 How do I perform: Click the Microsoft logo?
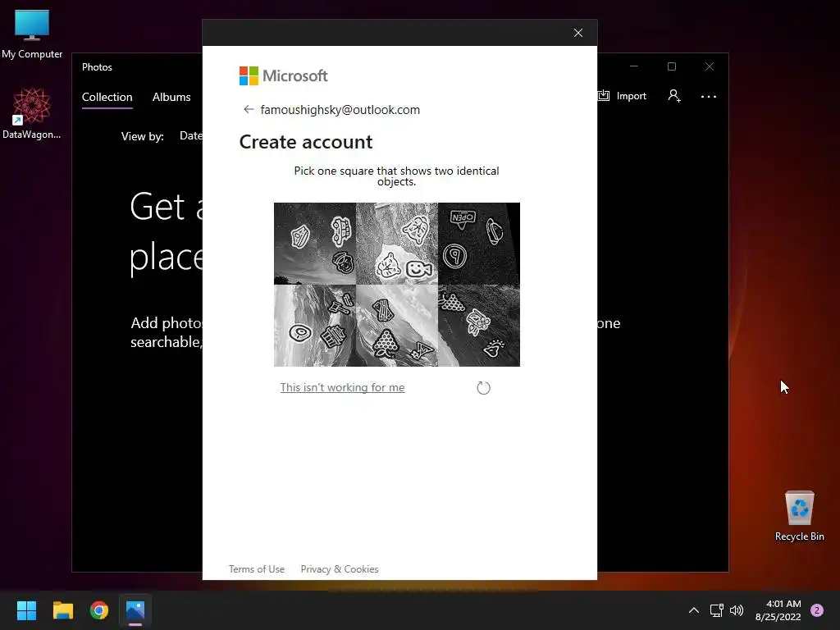(283, 76)
